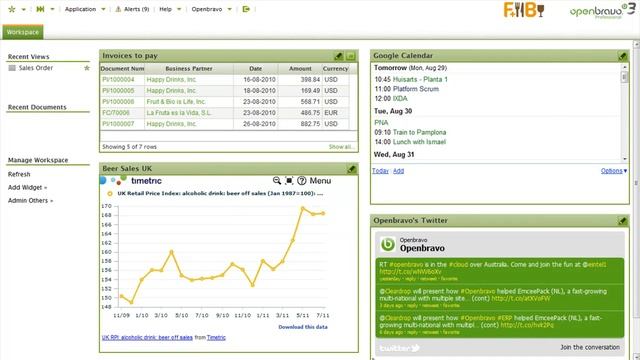The width and height of the screenshot is (640, 360).
Task: Zoom out the timetric chart
Action: click(277, 180)
